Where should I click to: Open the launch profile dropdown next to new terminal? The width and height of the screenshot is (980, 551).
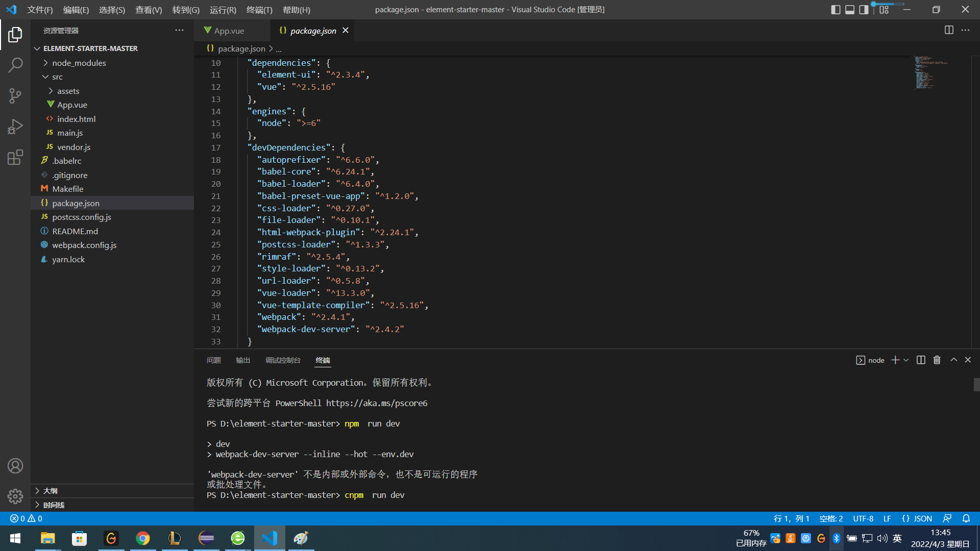(906, 360)
